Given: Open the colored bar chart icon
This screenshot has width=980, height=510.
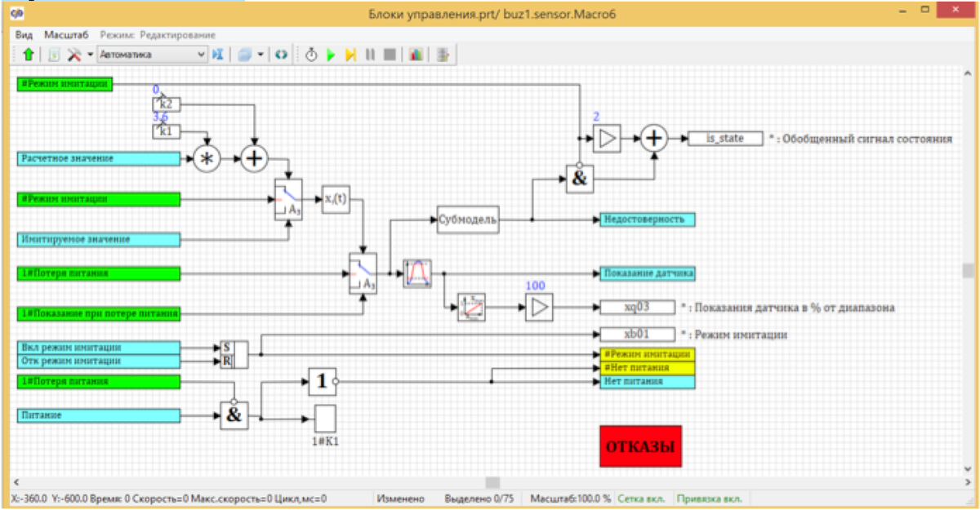Looking at the screenshot, I should pyautogui.click(x=416, y=55).
